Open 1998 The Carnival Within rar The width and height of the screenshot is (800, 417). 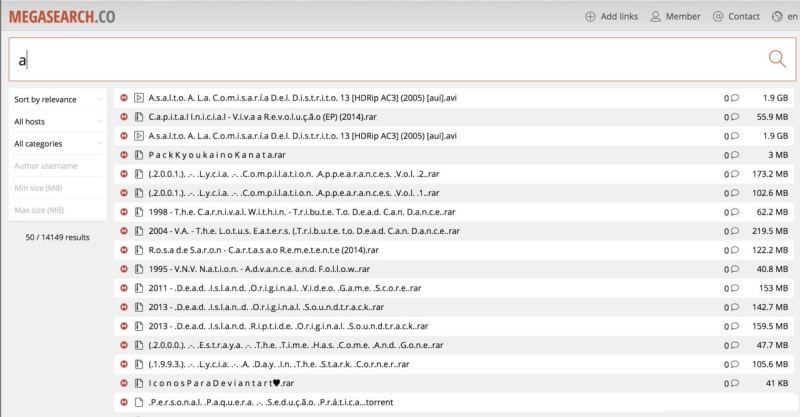click(x=302, y=212)
